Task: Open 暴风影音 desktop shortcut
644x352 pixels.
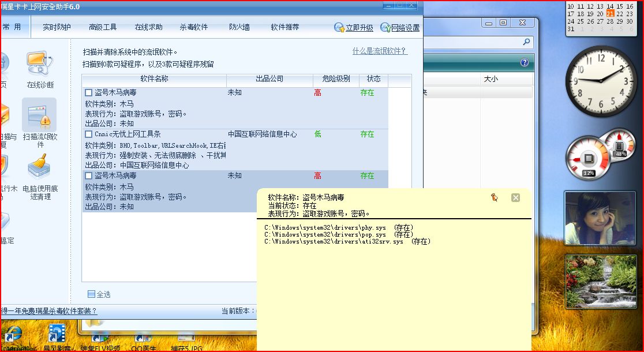Action: (x=57, y=338)
